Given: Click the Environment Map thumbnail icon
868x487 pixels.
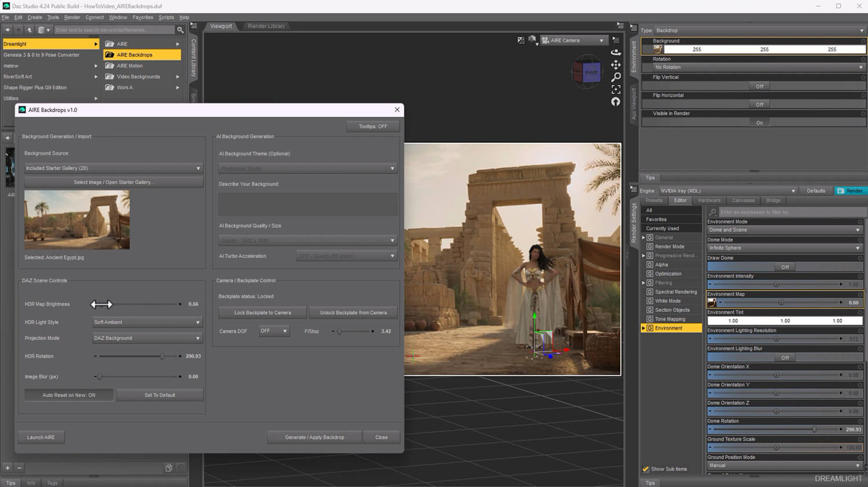Looking at the screenshot, I should [712, 302].
